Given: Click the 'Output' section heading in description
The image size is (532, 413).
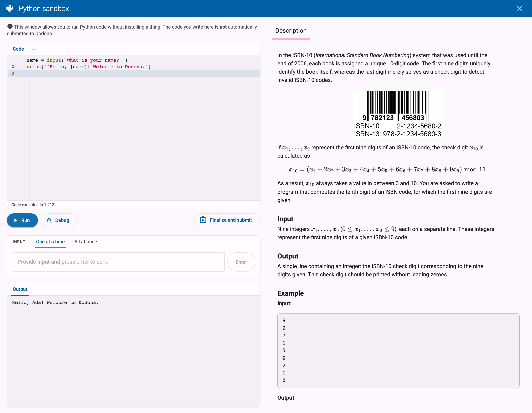Looking at the screenshot, I should (x=288, y=256).
